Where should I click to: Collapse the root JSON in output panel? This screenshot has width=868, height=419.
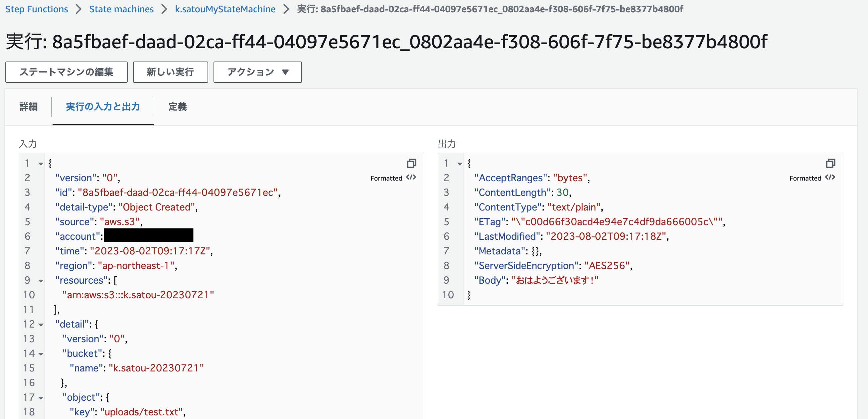click(460, 164)
